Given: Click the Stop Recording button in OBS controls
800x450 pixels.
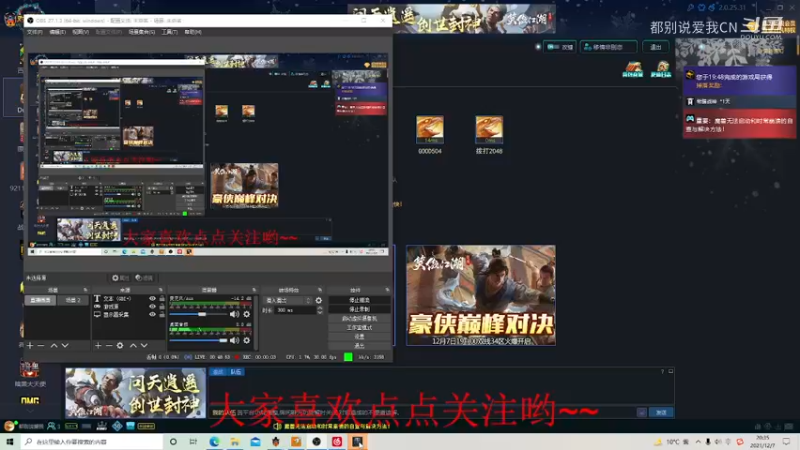Looking at the screenshot, I should (360, 309).
